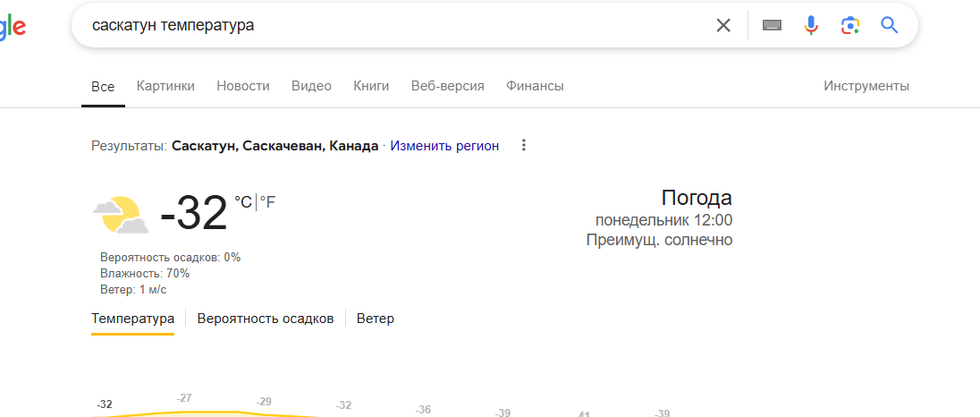Switch temperature units to °F
Viewport: 980px width, 417px height.
(x=268, y=202)
